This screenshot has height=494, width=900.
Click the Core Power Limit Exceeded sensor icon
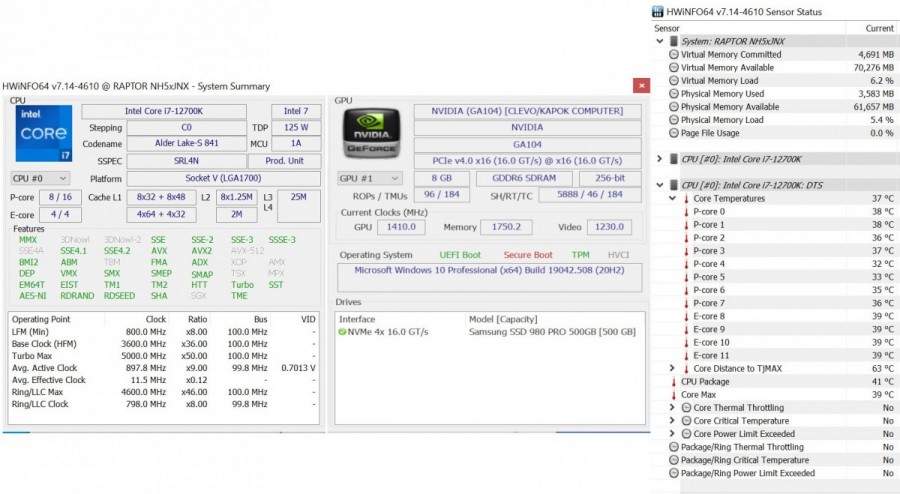pyautogui.click(x=686, y=434)
